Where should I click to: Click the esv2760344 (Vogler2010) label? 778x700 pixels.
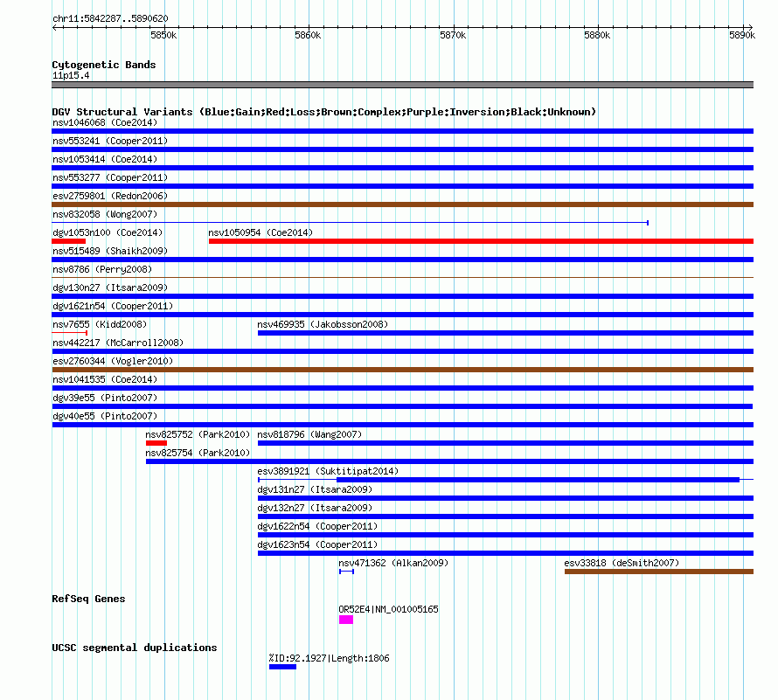point(113,361)
